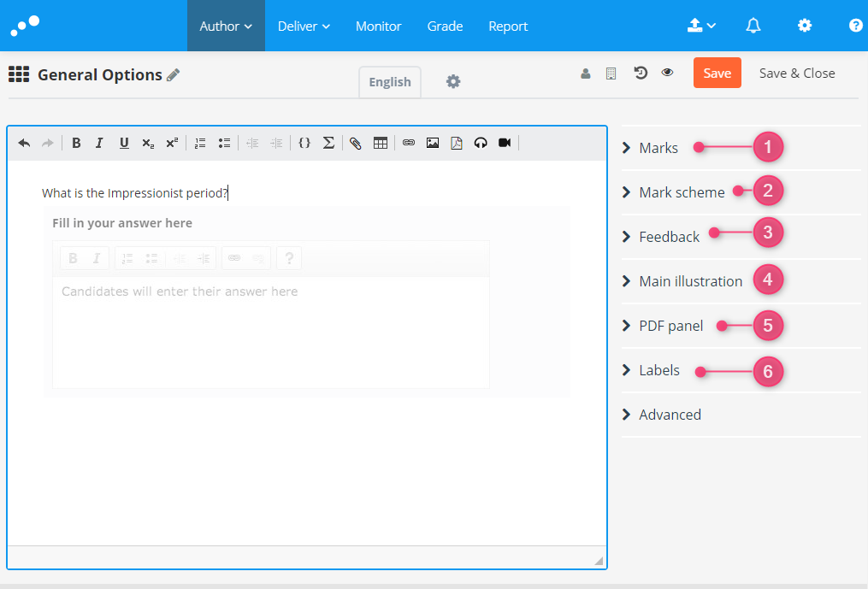
Task: Save the question
Action: coord(717,73)
